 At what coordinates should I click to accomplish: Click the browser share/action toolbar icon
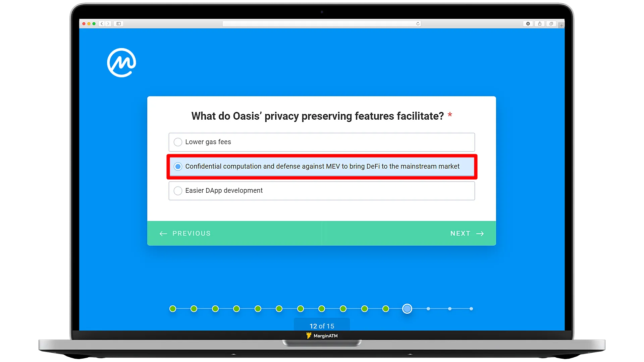coord(540,23)
